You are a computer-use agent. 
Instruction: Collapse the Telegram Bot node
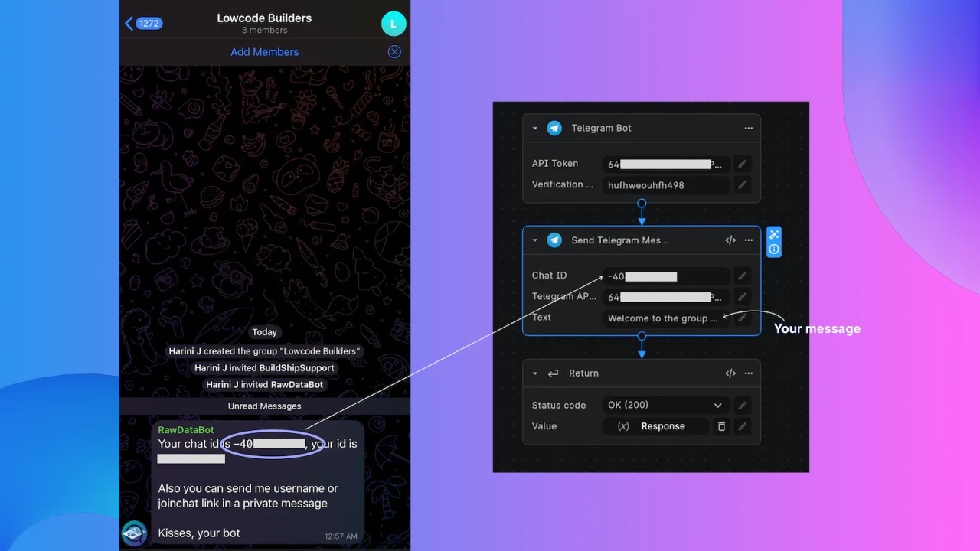click(x=535, y=129)
